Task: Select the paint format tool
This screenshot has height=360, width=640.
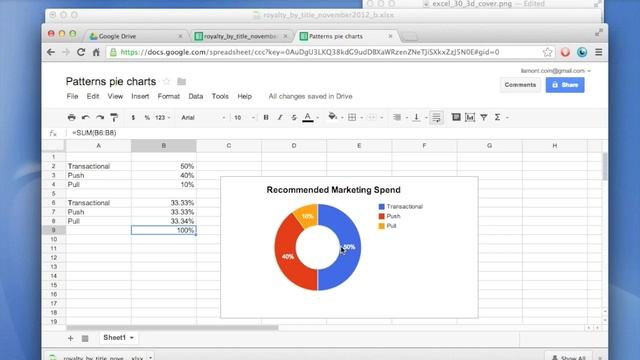Action: (114, 118)
